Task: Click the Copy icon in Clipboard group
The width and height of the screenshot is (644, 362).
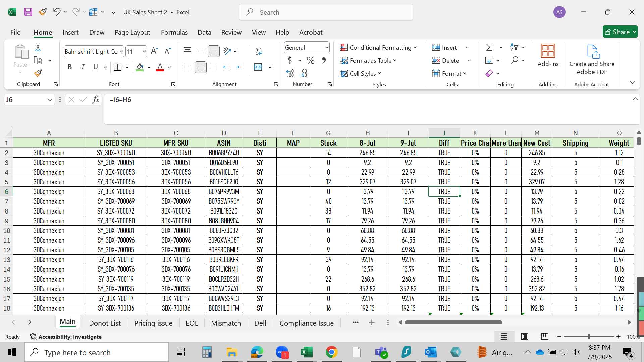Action: pyautogui.click(x=38, y=61)
